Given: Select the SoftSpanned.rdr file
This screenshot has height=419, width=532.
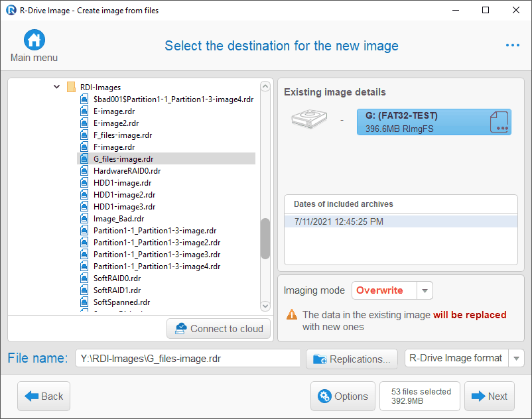Looking at the screenshot, I should [x=122, y=302].
